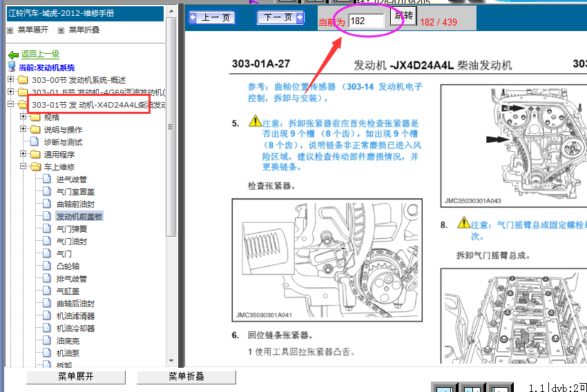Click the manual title 江铃汽车-域虎-2012-维修手册
This screenshot has width=587, height=392.
pyautogui.click(x=61, y=14)
